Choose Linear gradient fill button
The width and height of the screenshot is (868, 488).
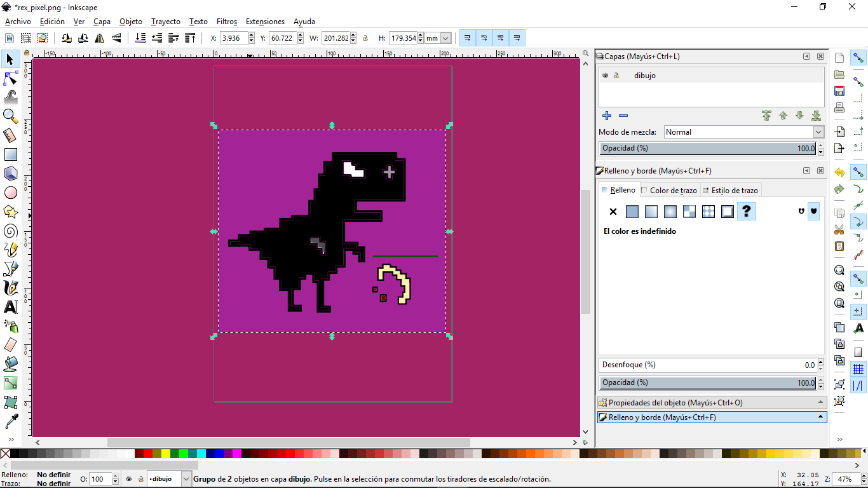pyautogui.click(x=651, y=212)
